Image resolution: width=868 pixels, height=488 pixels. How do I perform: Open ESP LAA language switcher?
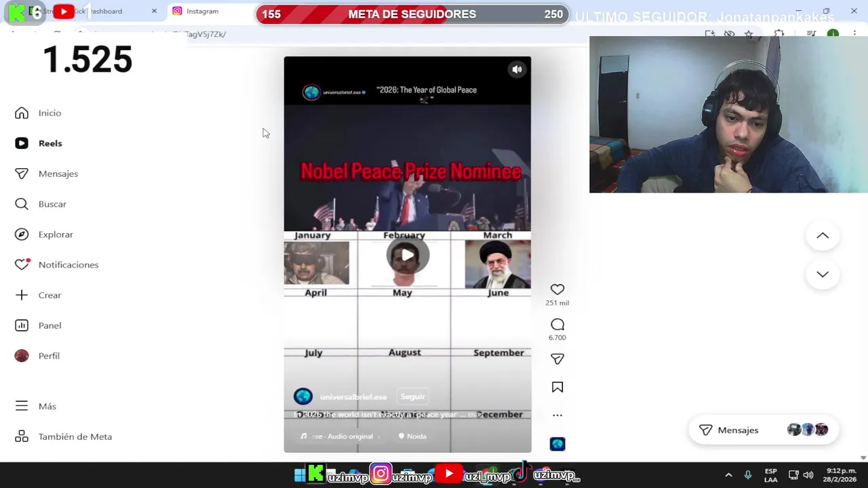click(771, 475)
